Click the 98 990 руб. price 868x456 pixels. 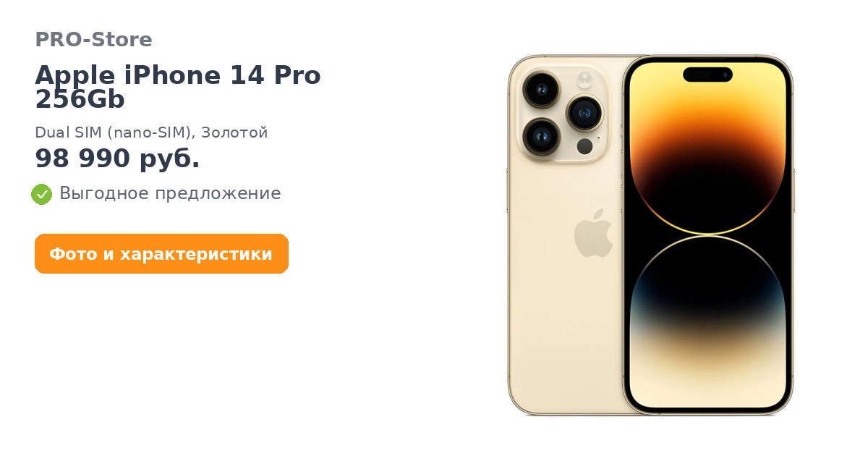coord(117,159)
